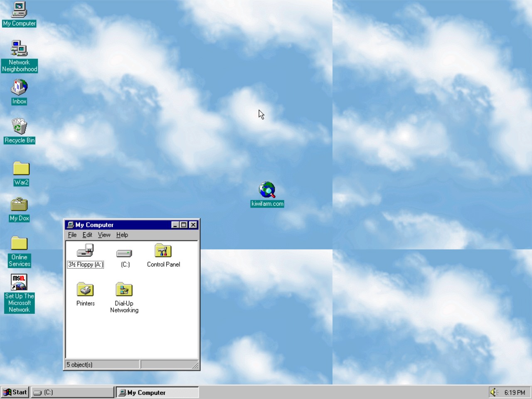The height and width of the screenshot is (399, 532).
Task: Maximize the My Computer window
Action: [183, 225]
